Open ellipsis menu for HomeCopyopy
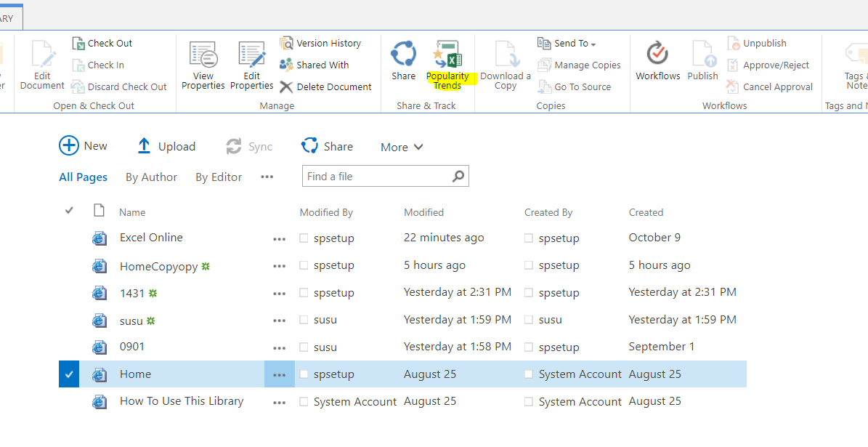 pos(280,266)
